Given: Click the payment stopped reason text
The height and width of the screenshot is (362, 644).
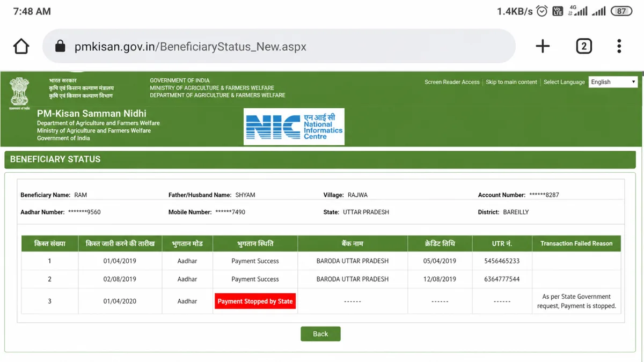Looking at the screenshot, I should 576,301.
